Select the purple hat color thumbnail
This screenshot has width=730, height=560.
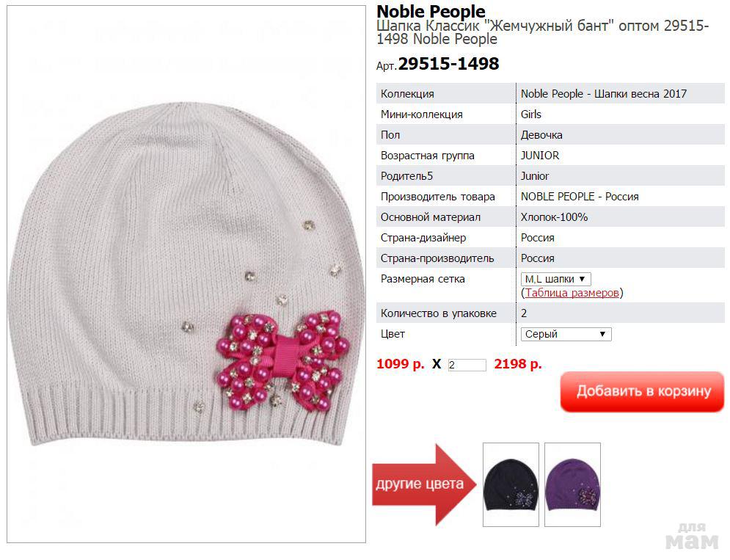coord(572,484)
